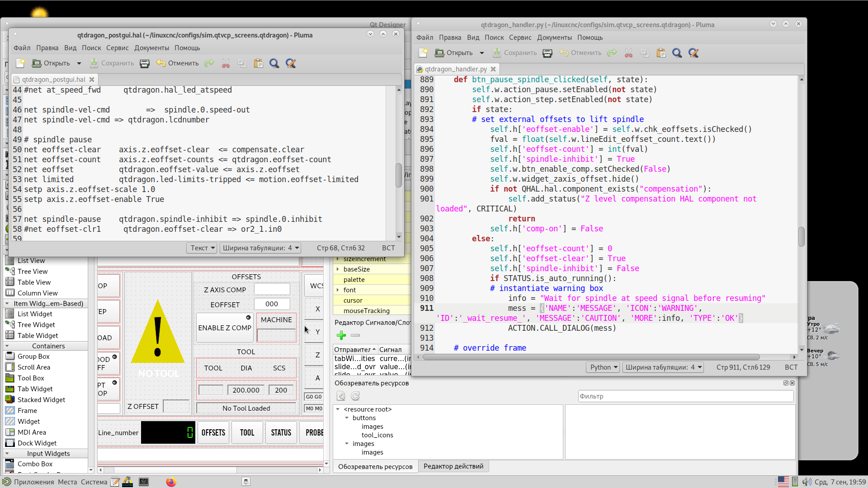Screen dimensions: 868x488
Task: Open terminal icon in bottom panel
Action: click(x=144, y=482)
